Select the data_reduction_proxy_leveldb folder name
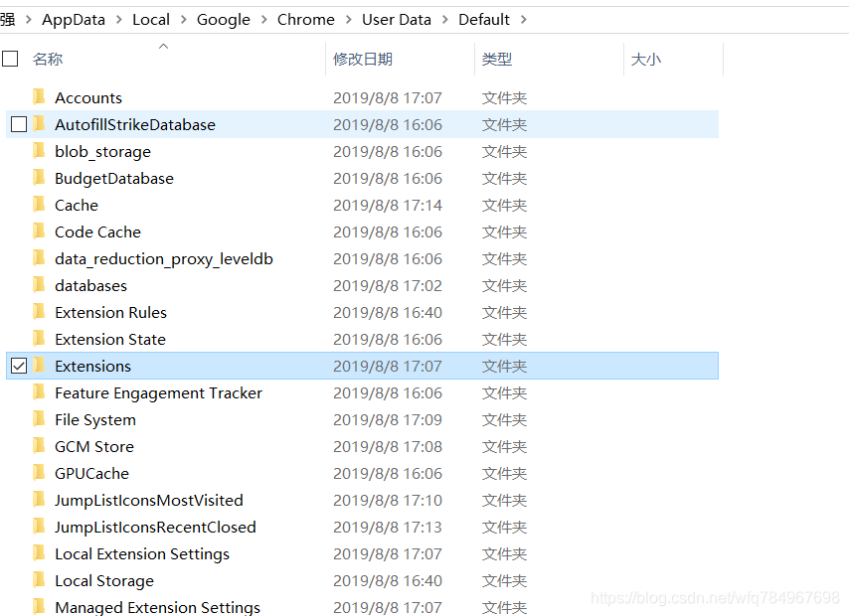 [x=164, y=259]
